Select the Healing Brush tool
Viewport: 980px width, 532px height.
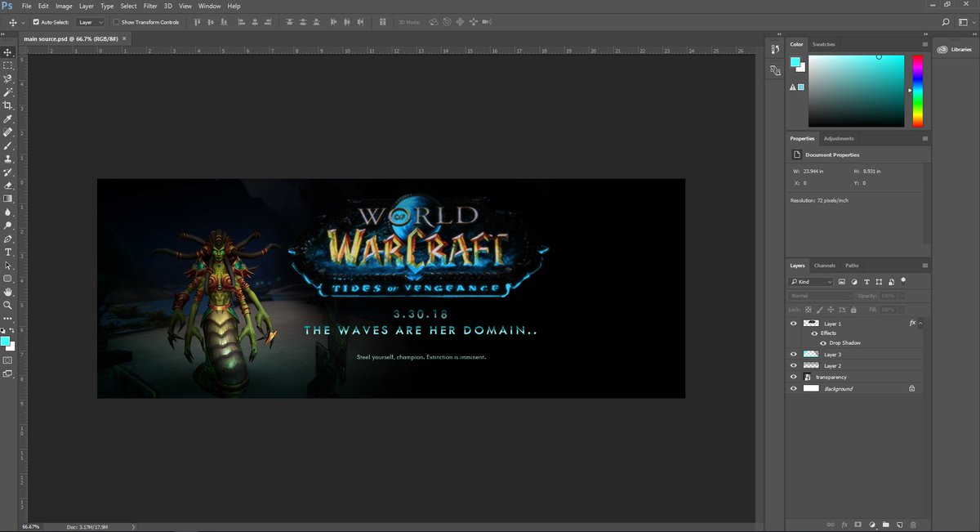[8, 132]
